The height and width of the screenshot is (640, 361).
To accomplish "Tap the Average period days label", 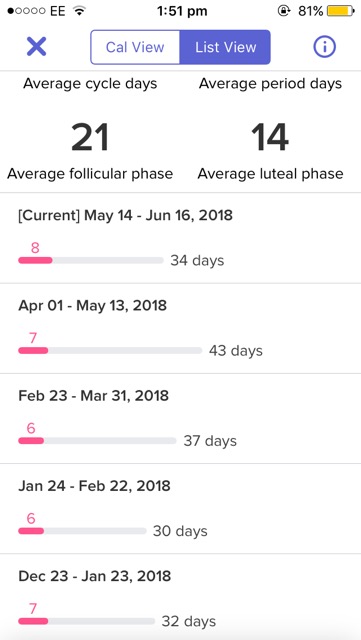I will pyautogui.click(x=270, y=84).
